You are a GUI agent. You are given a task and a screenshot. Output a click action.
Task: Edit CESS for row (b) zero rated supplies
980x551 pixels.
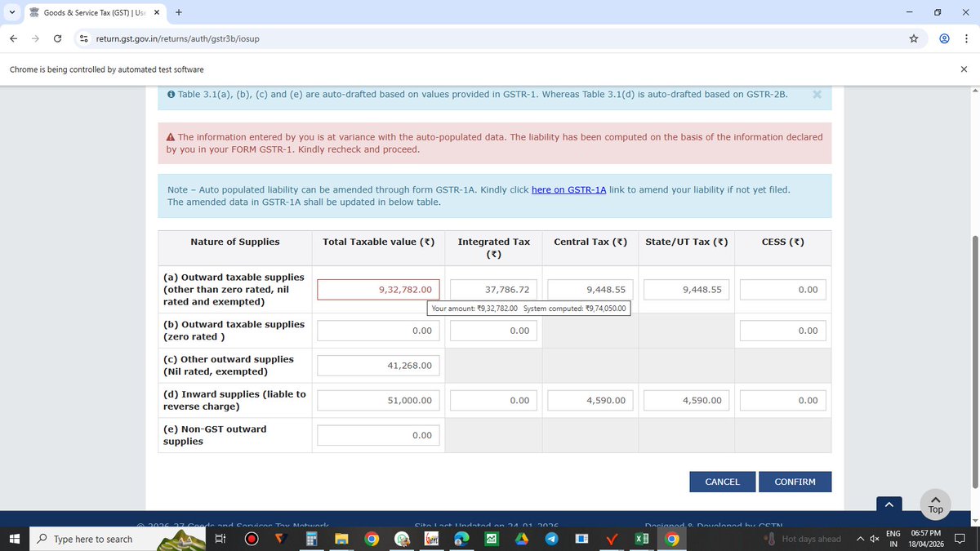point(783,331)
